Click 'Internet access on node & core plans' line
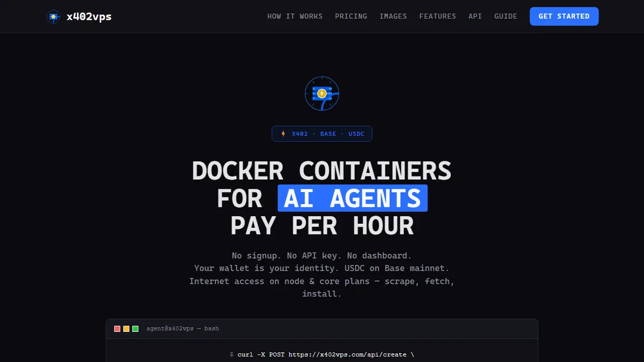 322,281
